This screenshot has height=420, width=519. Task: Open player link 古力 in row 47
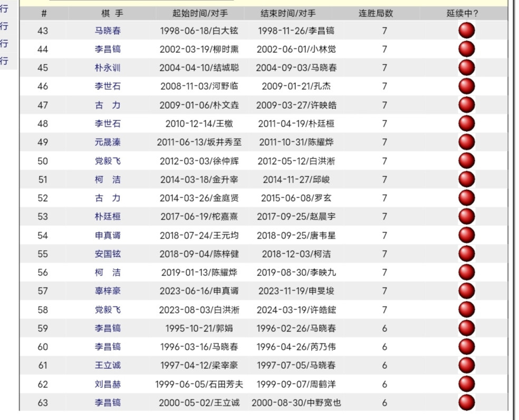(x=108, y=105)
